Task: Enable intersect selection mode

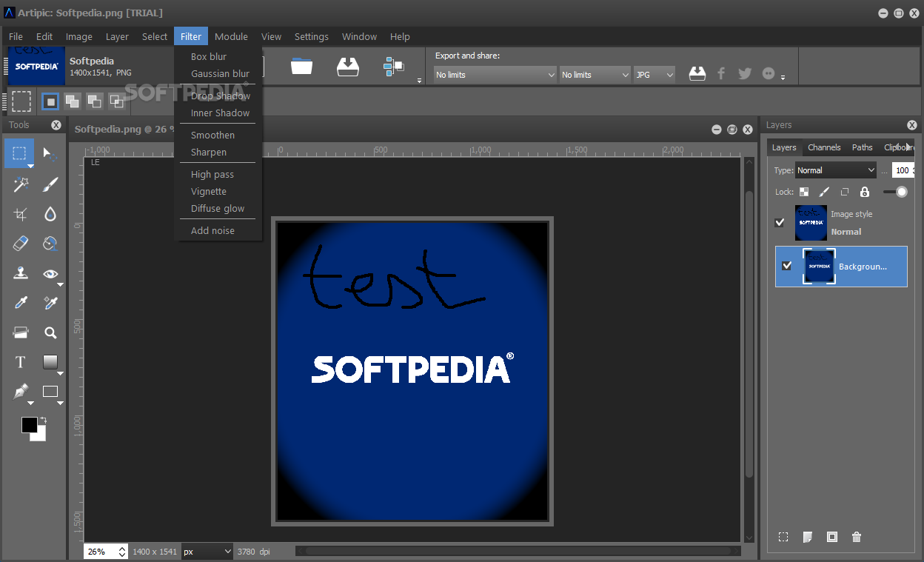Action: 116,101
